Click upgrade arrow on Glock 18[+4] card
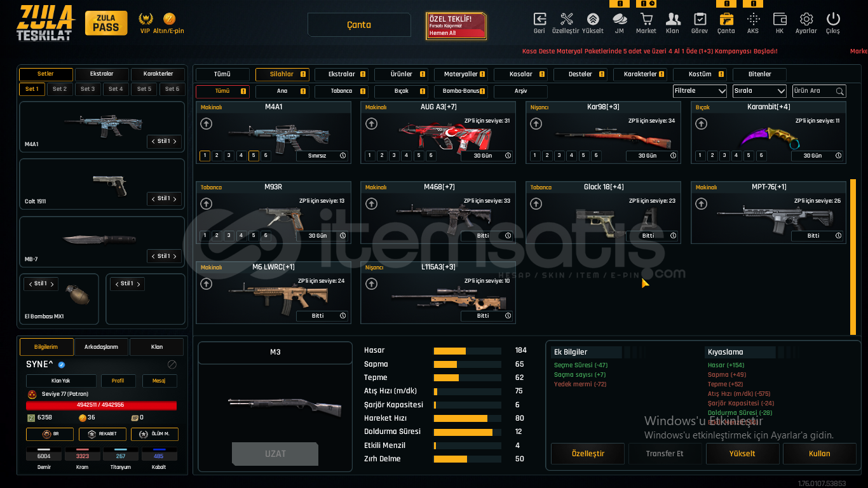 pyautogui.click(x=536, y=204)
